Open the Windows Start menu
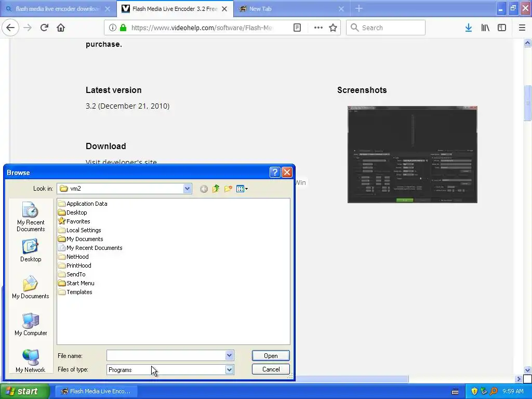Image resolution: width=532 pixels, height=399 pixels. click(24, 391)
